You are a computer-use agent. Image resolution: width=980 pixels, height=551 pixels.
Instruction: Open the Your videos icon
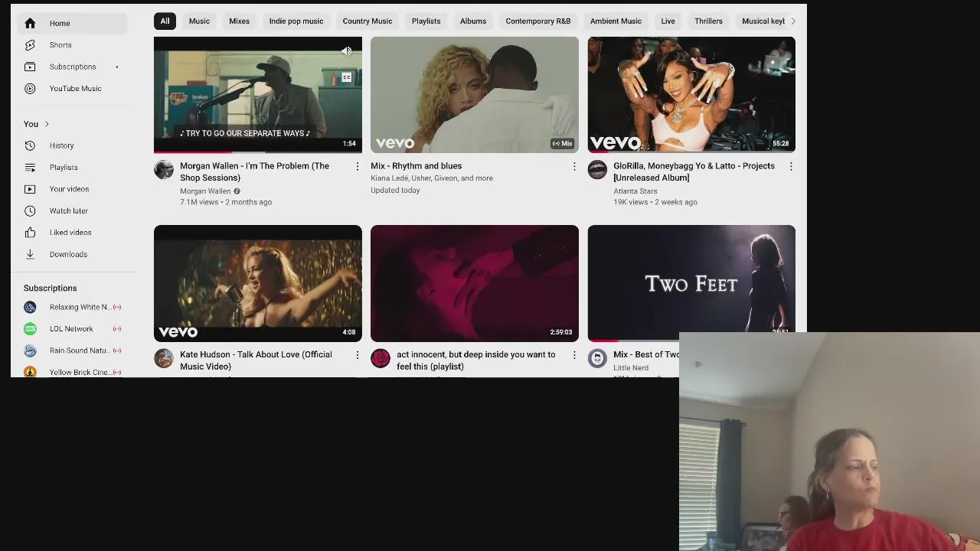tap(30, 189)
